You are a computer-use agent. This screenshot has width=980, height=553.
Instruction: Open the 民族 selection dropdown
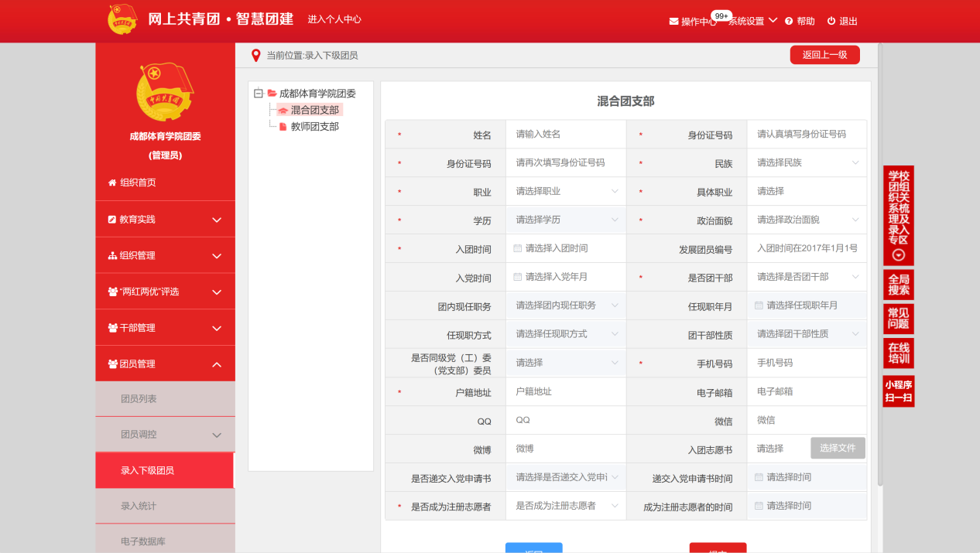click(807, 163)
